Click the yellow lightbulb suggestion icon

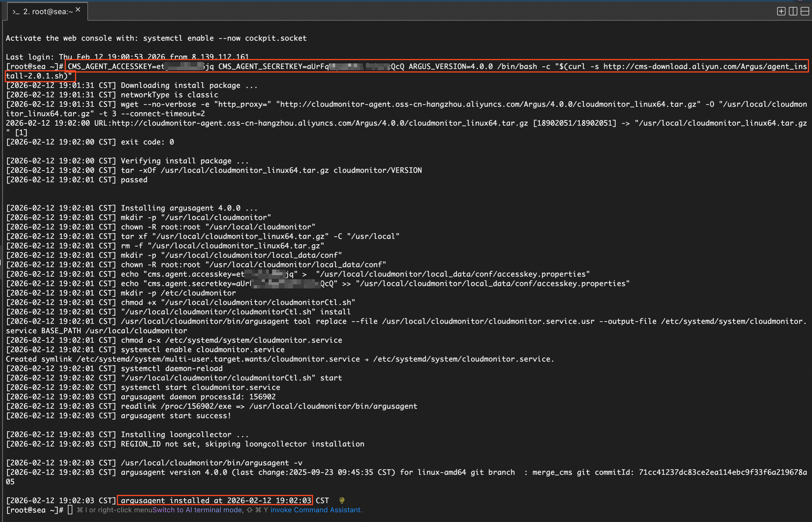pyautogui.click(x=342, y=500)
